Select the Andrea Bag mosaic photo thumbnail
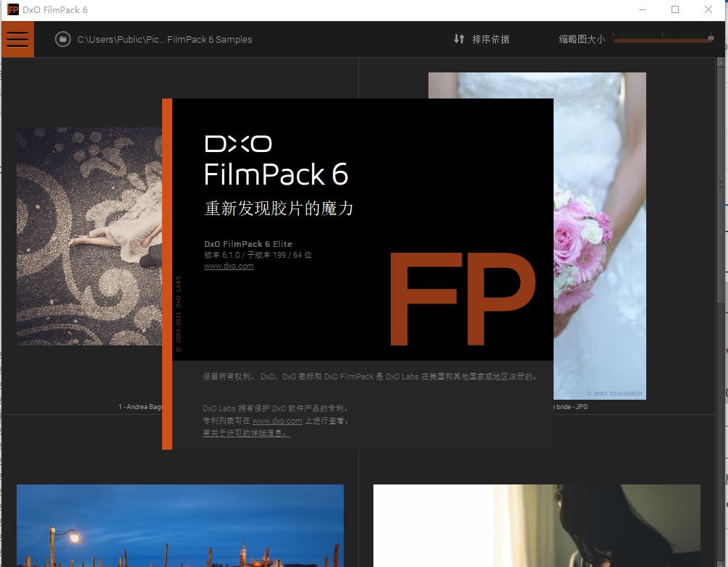 [87, 235]
